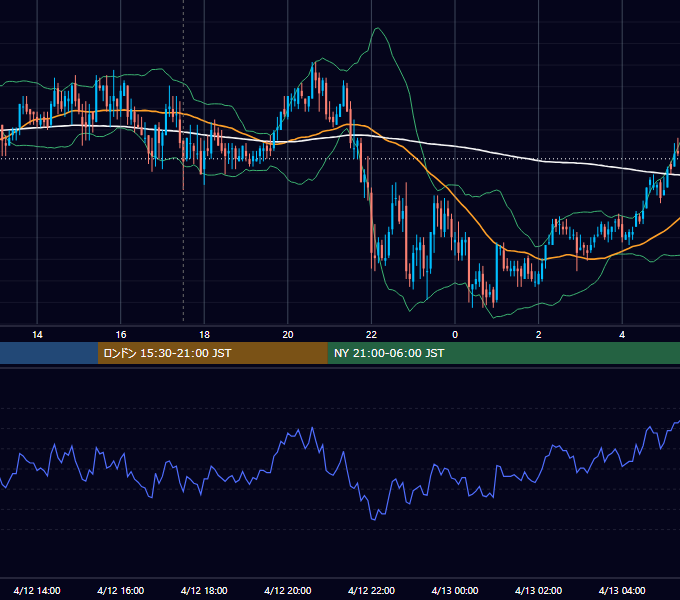Click the 4/12 18:00 date label
680x600 pixels.
pos(204,590)
